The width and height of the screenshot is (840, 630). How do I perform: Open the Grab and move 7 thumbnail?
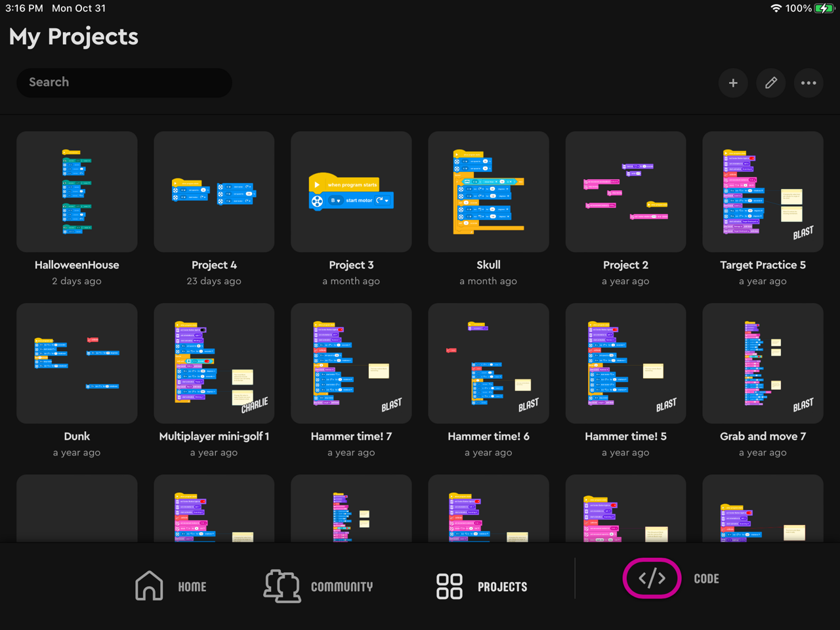(x=763, y=363)
